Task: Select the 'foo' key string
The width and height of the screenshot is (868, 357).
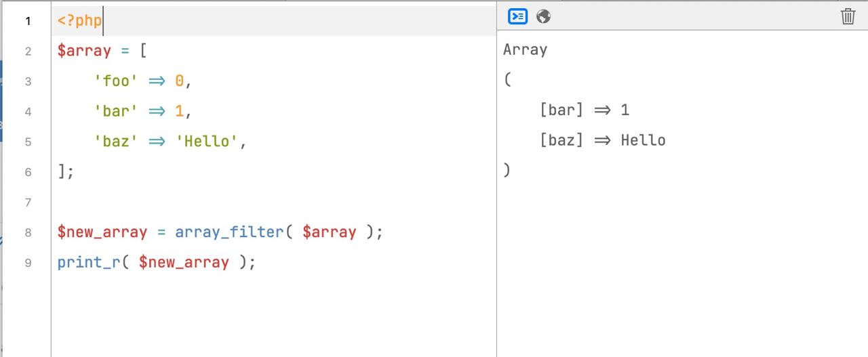Action: tap(116, 81)
